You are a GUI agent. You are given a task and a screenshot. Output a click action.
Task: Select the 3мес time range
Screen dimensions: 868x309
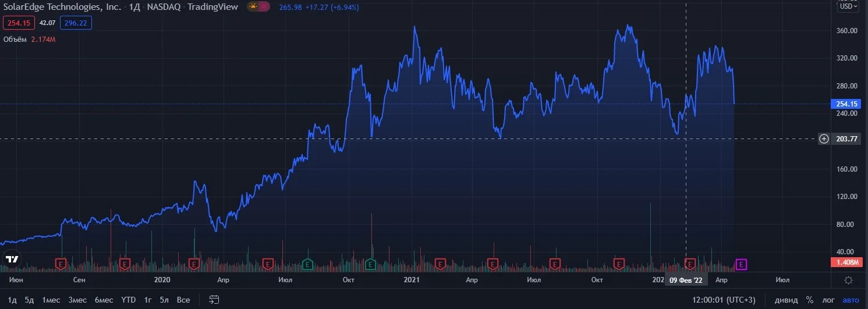tap(77, 300)
